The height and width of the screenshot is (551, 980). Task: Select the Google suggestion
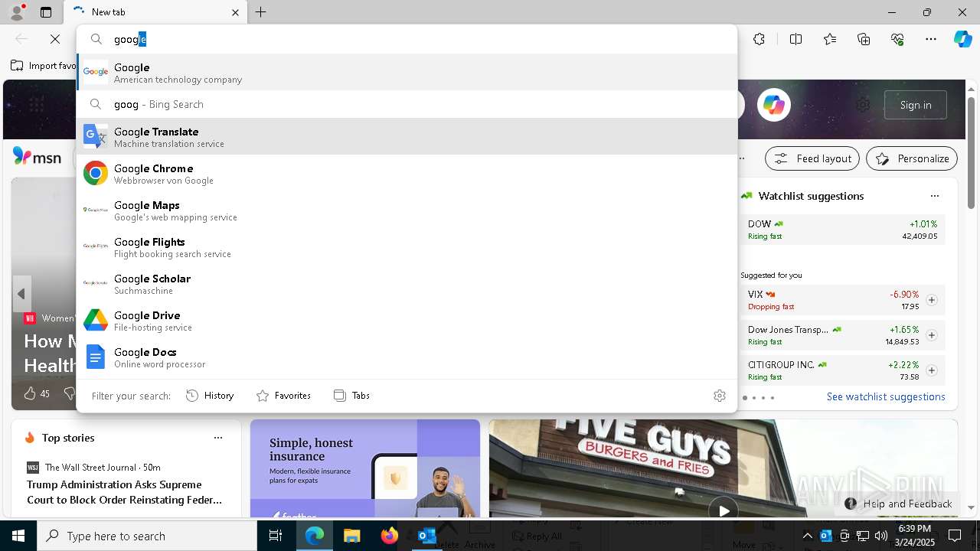[407, 73]
